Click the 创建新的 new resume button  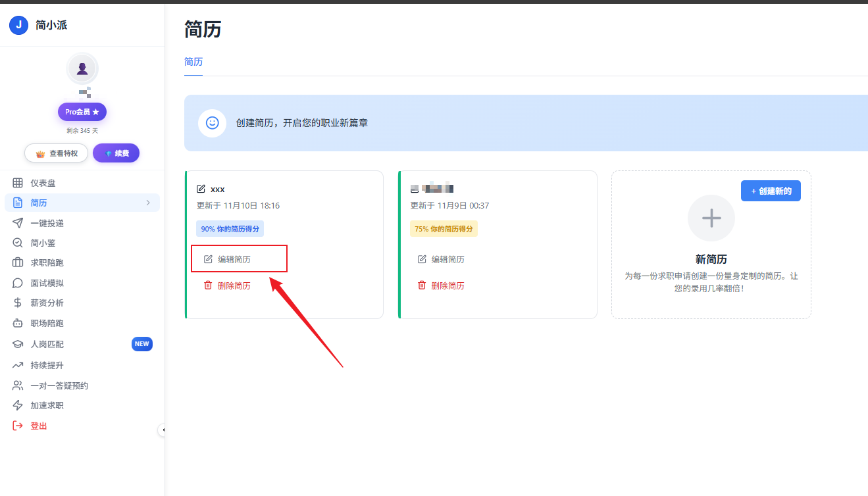pyautogui.click(x=771, y=190)
